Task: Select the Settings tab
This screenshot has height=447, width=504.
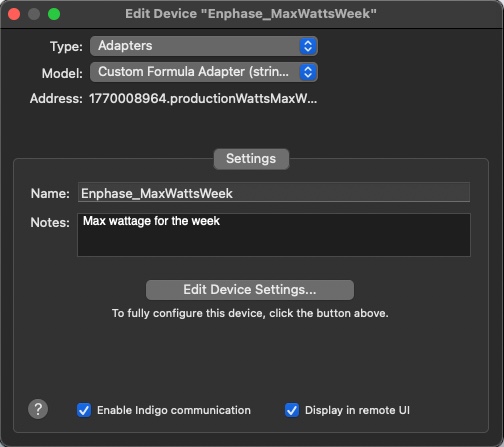Action: 251,159
